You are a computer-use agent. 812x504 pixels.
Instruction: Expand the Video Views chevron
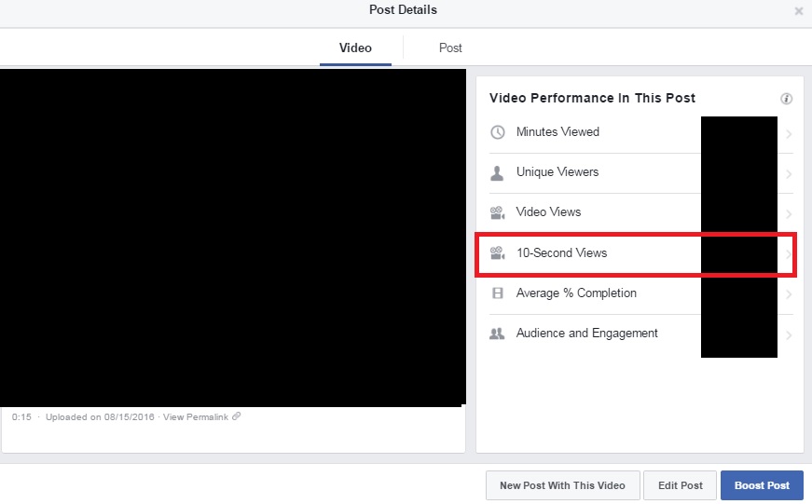pos(789,214)
